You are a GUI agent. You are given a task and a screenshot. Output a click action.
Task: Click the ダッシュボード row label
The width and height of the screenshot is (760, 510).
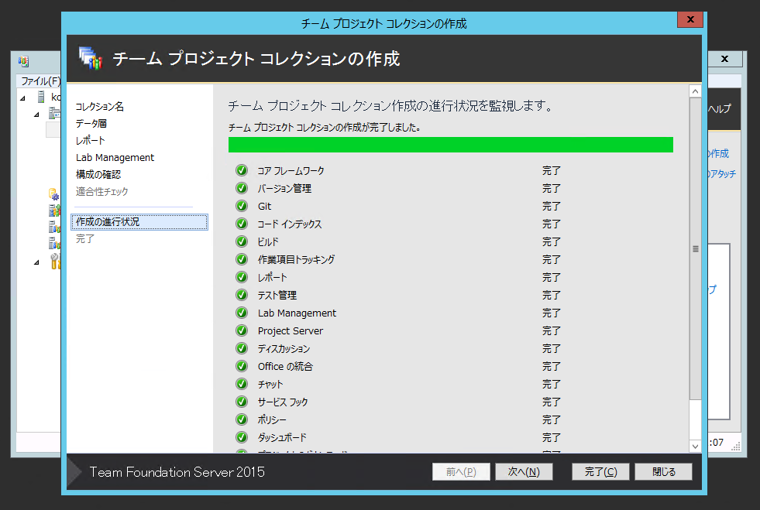point(282,437)
